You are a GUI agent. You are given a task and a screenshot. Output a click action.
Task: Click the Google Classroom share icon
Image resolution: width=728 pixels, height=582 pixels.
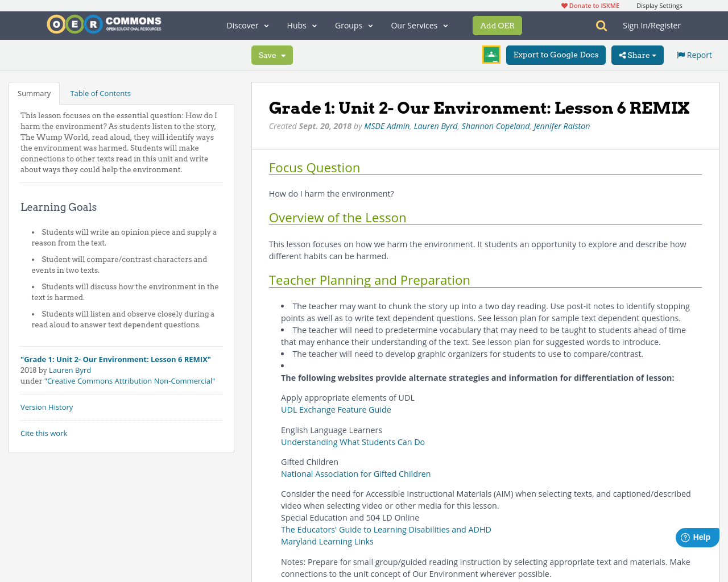[x=490, y=54]
